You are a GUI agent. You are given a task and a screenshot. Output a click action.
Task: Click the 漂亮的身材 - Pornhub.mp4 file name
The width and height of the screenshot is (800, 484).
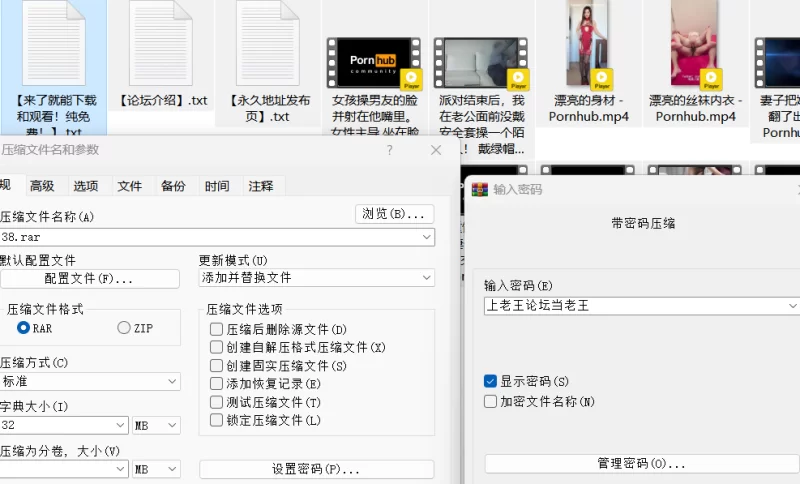pyautogui.click(x=588, y=108)
